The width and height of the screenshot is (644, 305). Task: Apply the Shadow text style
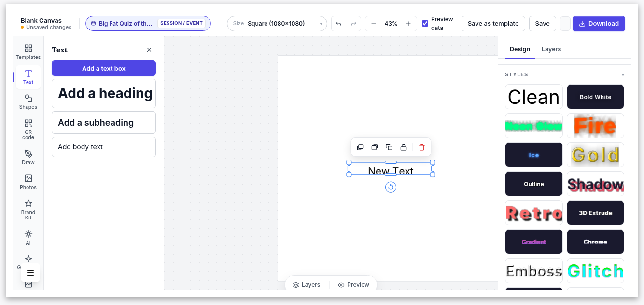coord(595,184)
